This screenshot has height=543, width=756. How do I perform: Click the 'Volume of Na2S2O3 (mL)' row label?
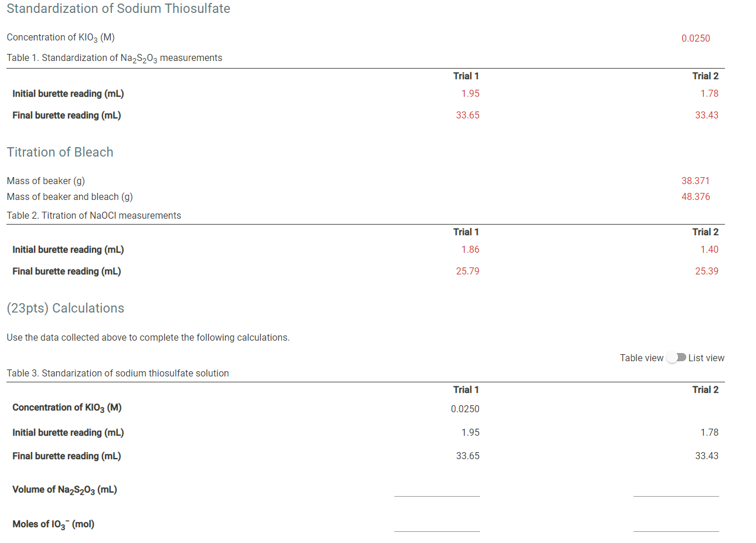(x=64, y=490)
